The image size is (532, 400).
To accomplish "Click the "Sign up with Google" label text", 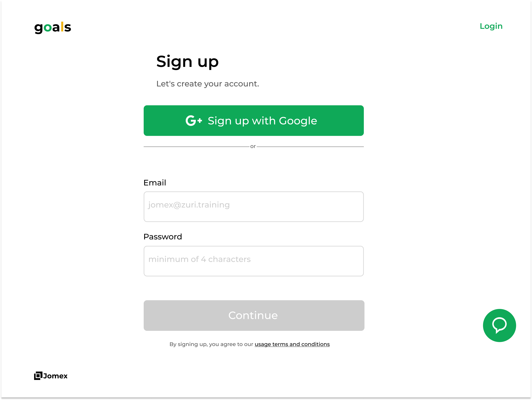I will (x=262, y=121).
